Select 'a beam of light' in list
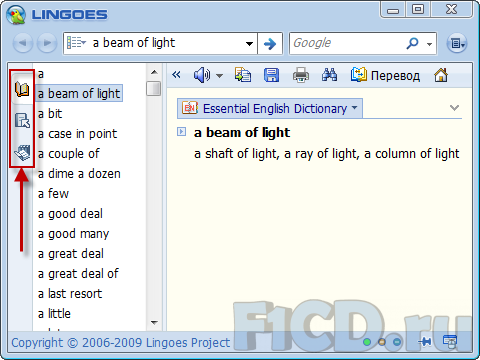Viewport: 480px width, 360px height. tap(79, 94)
